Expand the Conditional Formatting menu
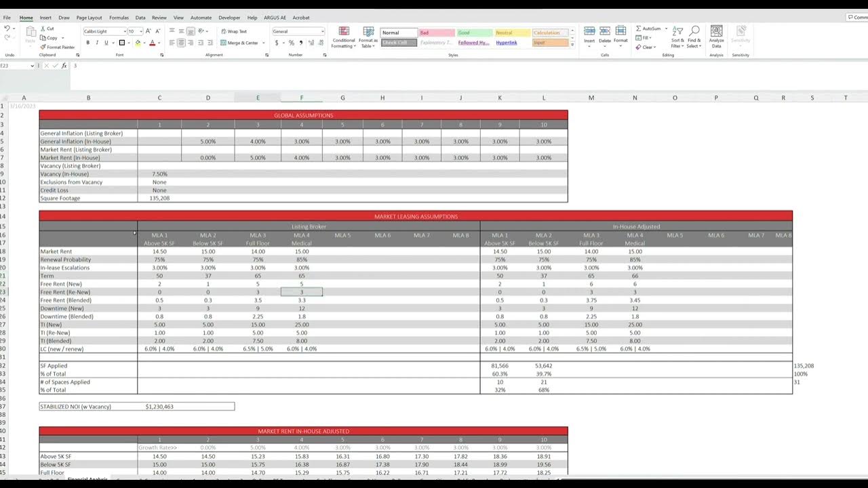868x488 pixels. (344, 37)
